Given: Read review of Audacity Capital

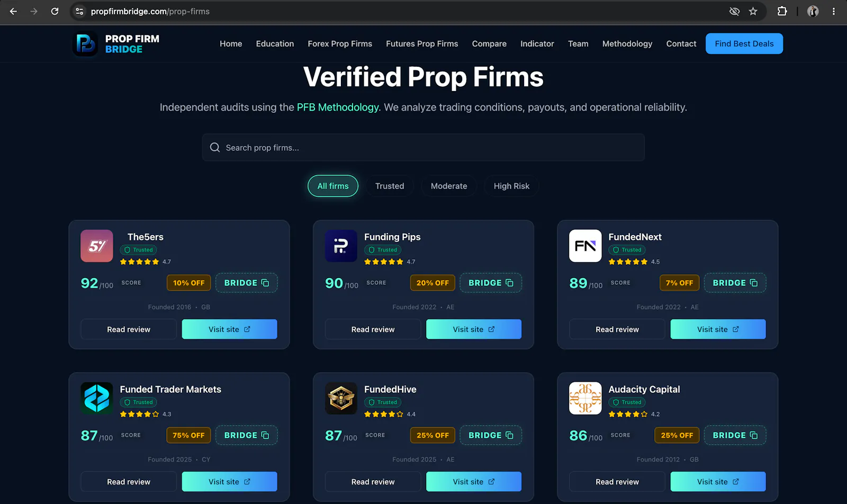Looking at the screenshot, I should 617,482.
